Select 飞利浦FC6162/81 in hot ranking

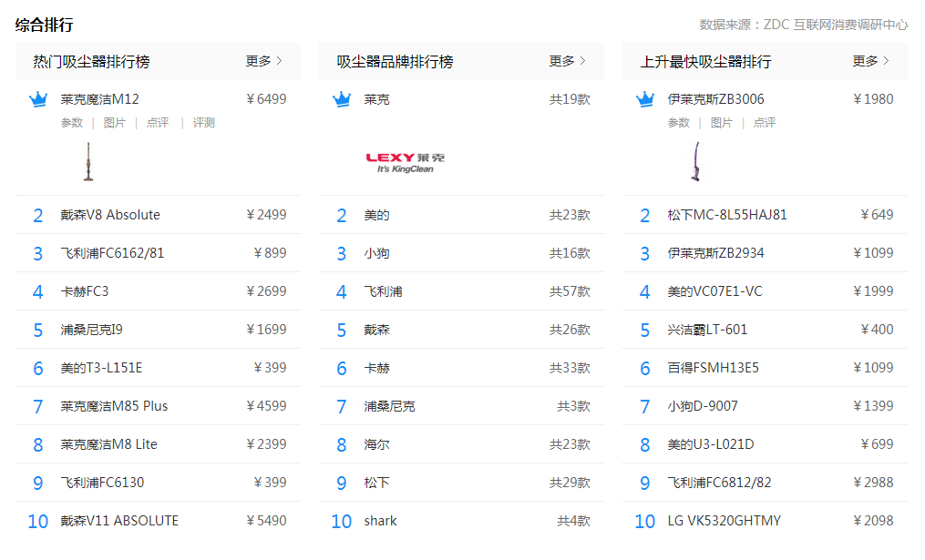point(112,253)
